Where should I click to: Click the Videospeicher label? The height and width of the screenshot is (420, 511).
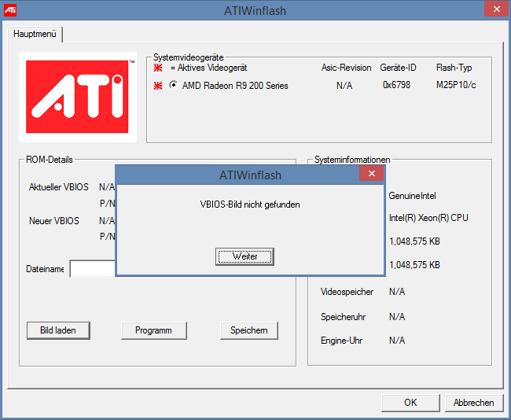coord(347,292)
